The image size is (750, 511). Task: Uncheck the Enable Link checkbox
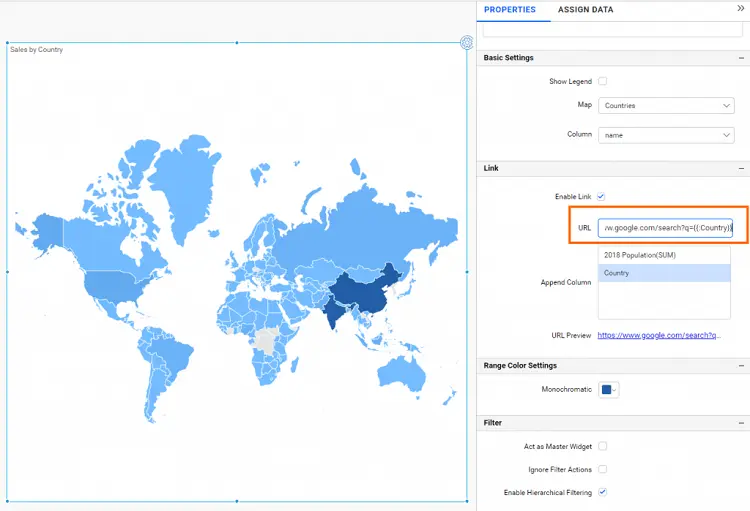tap(602, 197)
